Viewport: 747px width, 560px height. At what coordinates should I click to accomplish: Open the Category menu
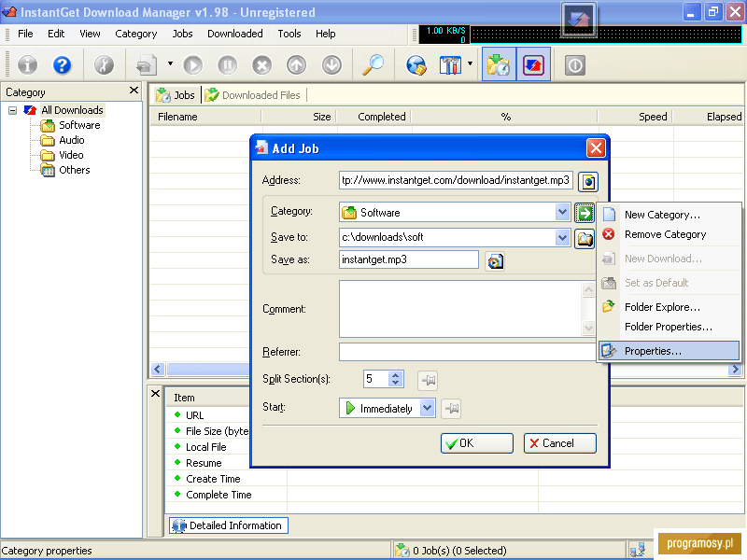click(135, 34)
